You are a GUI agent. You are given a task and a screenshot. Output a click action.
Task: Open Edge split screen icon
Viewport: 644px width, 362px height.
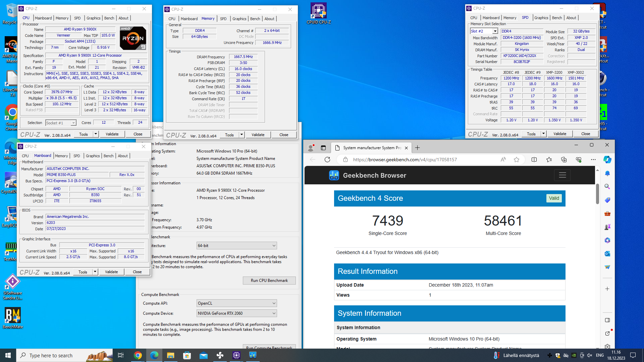534,160
